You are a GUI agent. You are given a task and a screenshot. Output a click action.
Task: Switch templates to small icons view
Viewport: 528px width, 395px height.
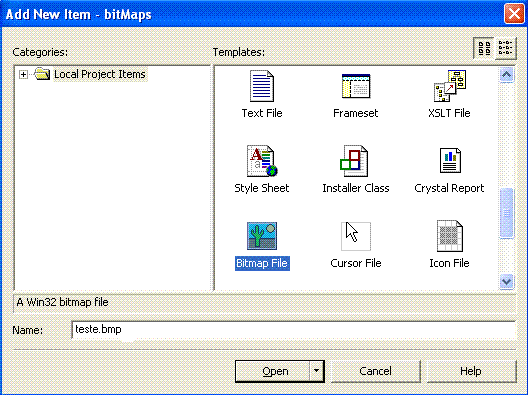pos(505,48)
